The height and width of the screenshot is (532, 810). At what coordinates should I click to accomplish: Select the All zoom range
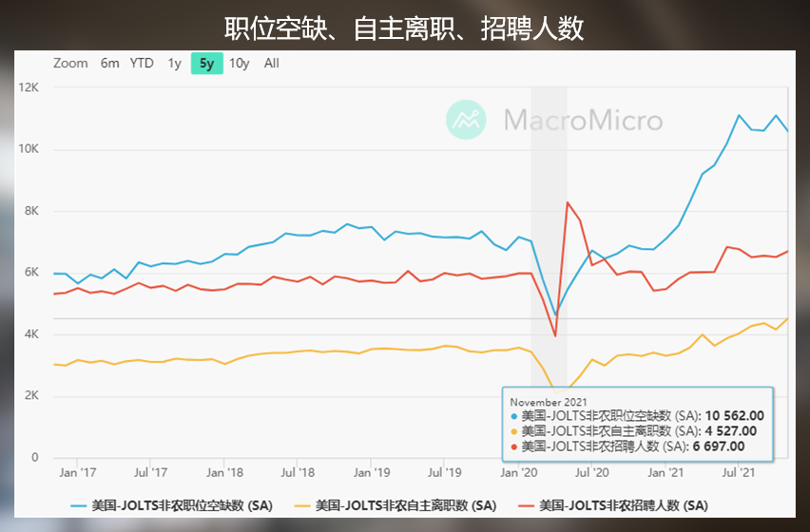(272, 64)
